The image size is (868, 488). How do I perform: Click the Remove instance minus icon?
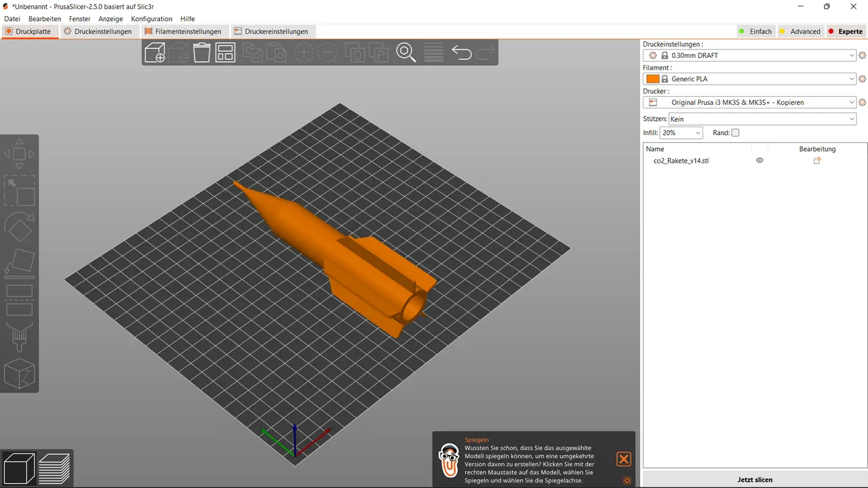327,52
